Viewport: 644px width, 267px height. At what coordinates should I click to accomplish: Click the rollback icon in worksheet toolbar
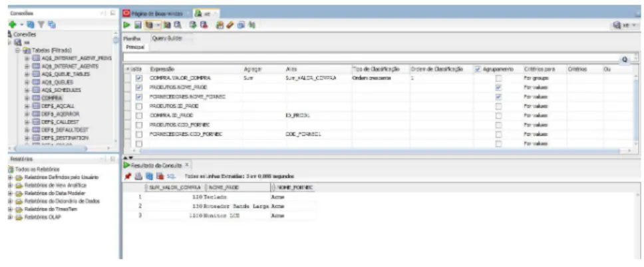[204, 25]
